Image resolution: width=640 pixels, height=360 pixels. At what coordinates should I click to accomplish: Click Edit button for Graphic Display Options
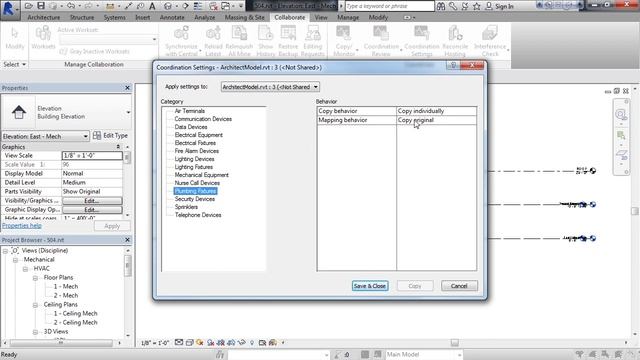(x=92, y=210)
